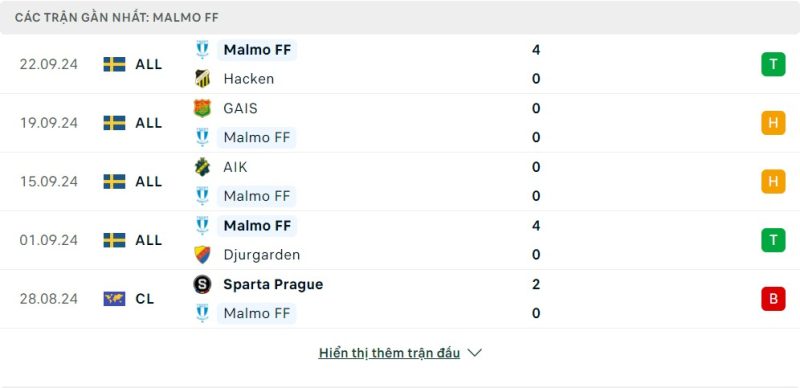Click the Hacken club crest icon
Screen dimensions: 800x388
click(x=203, y=79)
